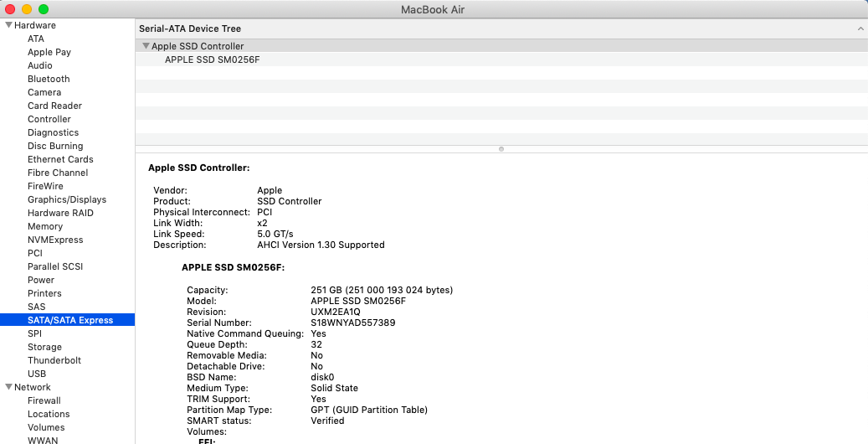Select Disc Burning in the sidebar
Screen dimensions: 868x444
coord(55,146)
